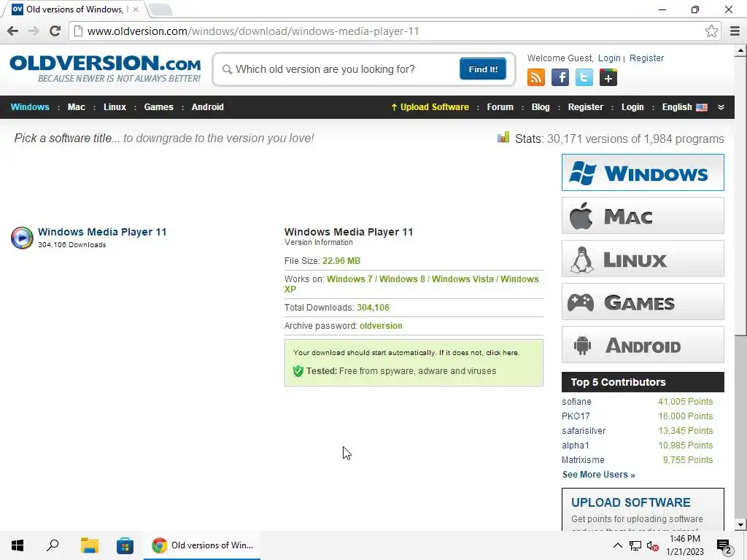Click the stats bar chart icon
The image size is (747, 560).
point(503,138)
